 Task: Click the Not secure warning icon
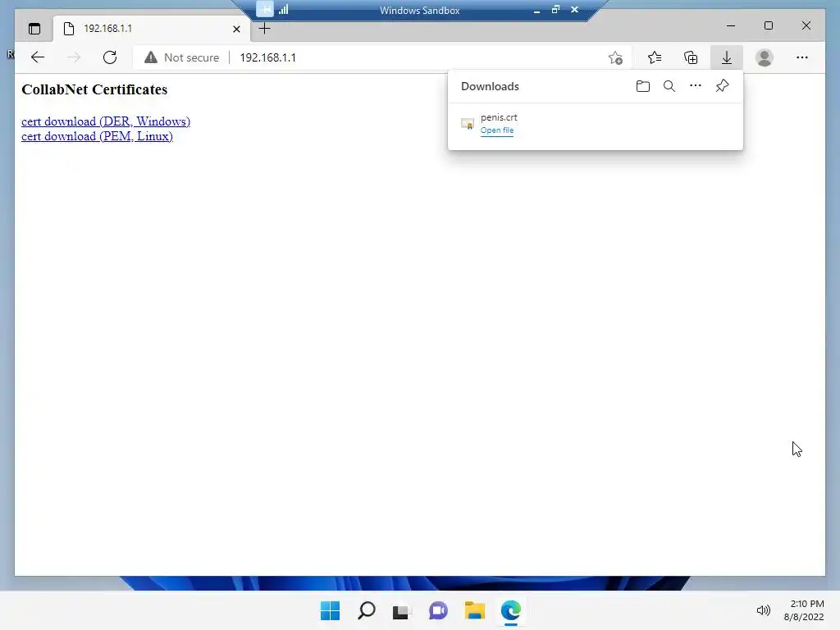point(151,57)
